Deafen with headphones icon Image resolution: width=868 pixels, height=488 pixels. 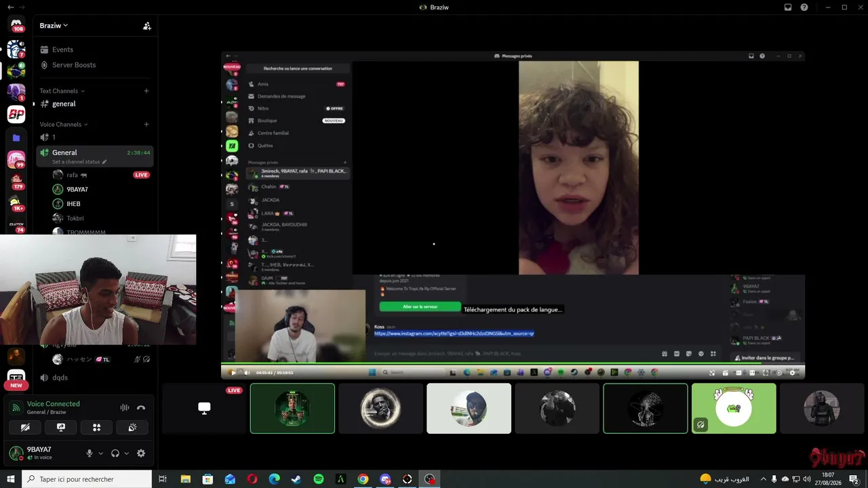tap(115, 453)
